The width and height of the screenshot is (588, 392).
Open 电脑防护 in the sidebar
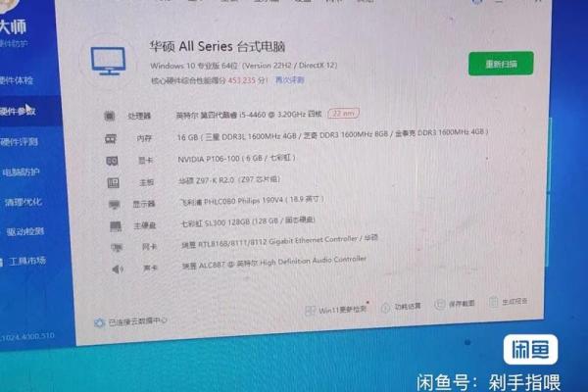point(21,172)
